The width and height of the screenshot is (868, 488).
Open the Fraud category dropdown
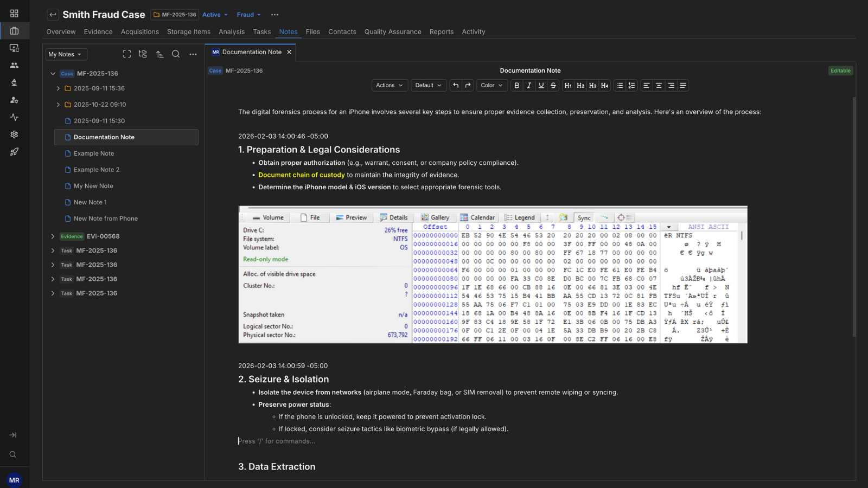pos(248,15)
